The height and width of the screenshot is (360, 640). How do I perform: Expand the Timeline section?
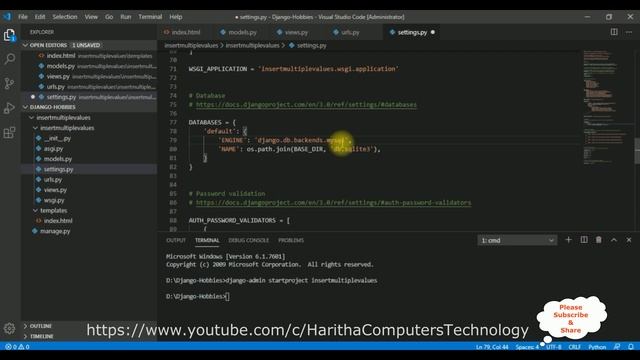42,336
